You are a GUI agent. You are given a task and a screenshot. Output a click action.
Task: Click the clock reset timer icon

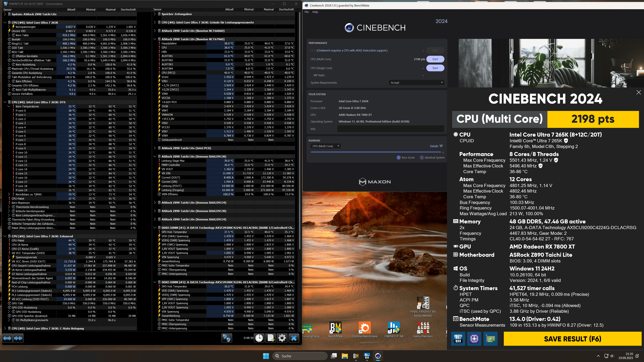click(x=259, y=338)
